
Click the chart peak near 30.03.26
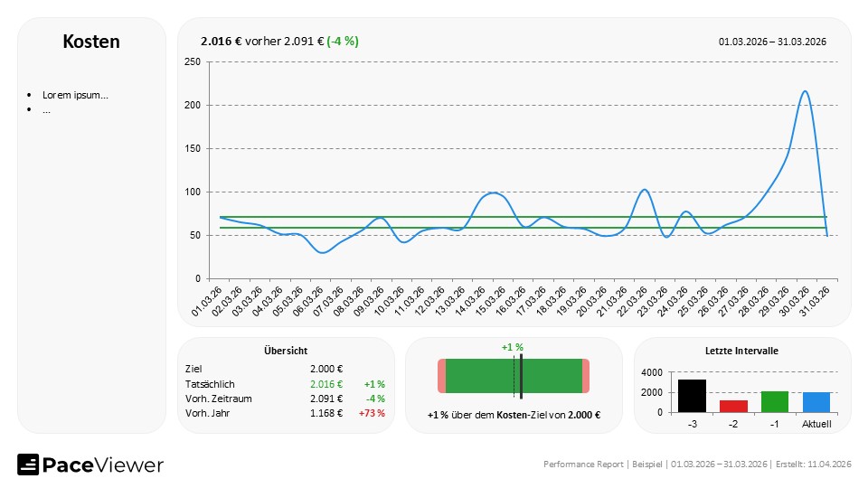[804, 91]
